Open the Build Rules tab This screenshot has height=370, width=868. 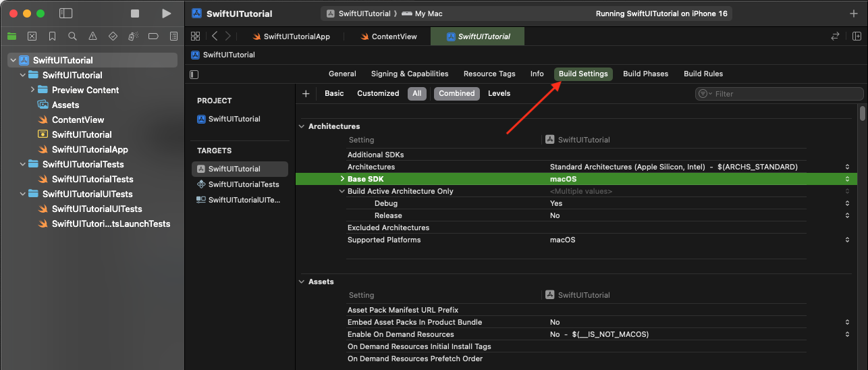[x=703, y=74]
